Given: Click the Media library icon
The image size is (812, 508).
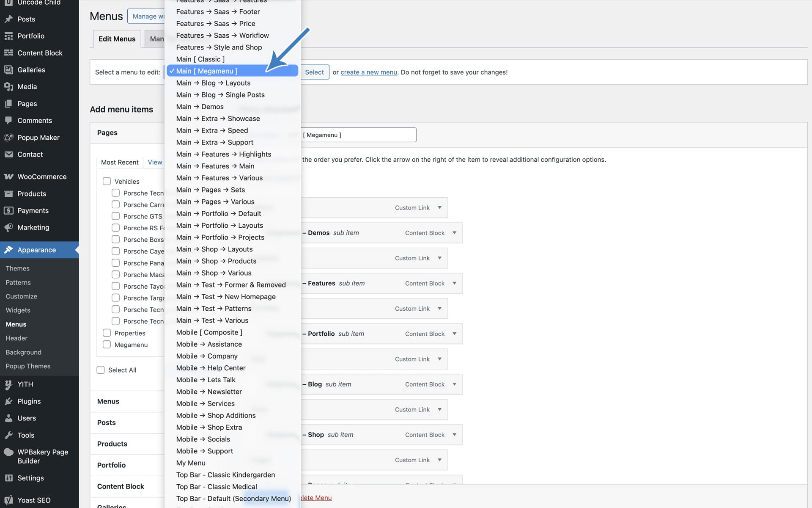Looking at the screenshot, I should [x=8, y=87].
